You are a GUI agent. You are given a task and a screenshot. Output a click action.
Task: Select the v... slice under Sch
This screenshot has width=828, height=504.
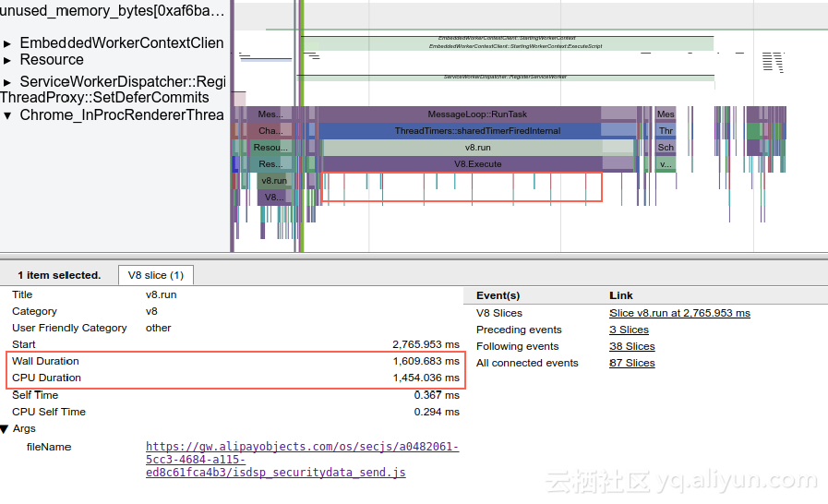pos(666,164)
